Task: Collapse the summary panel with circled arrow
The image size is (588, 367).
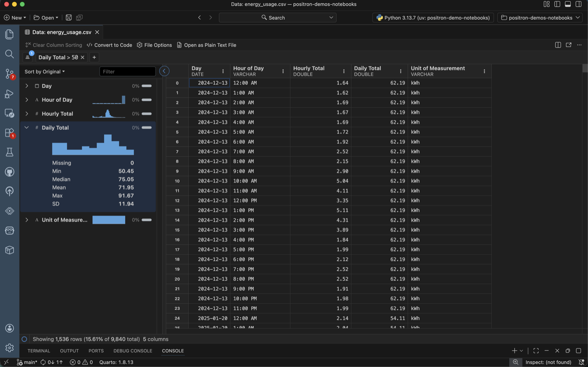Action: 164,71
